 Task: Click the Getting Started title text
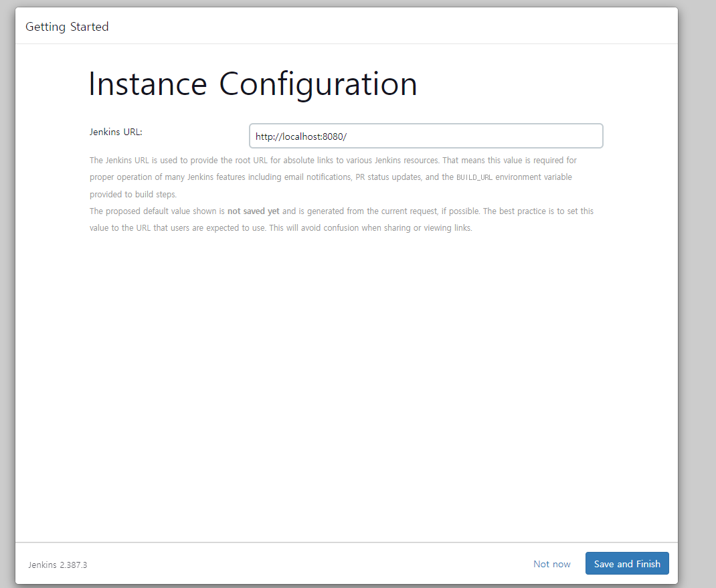coord(67,27)
